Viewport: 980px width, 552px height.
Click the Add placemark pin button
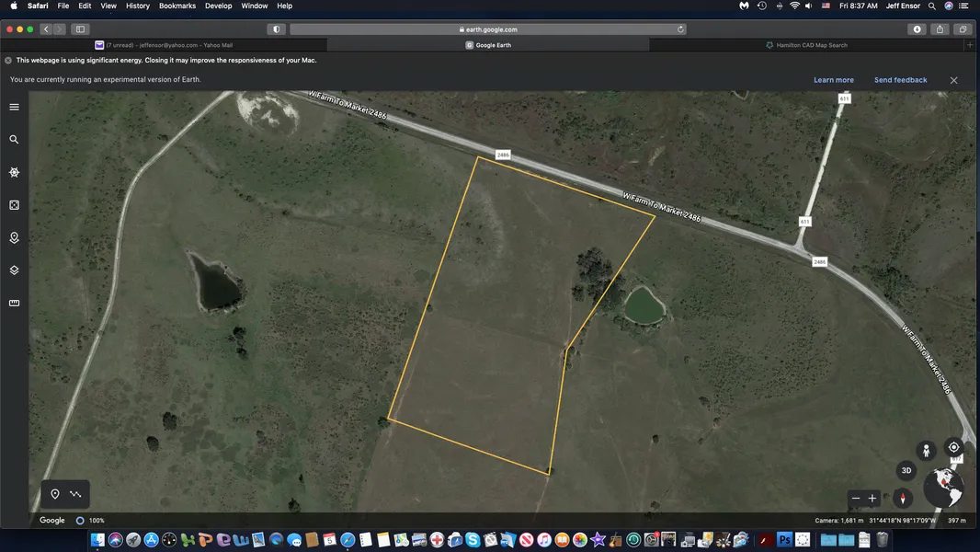coord(55,494)
